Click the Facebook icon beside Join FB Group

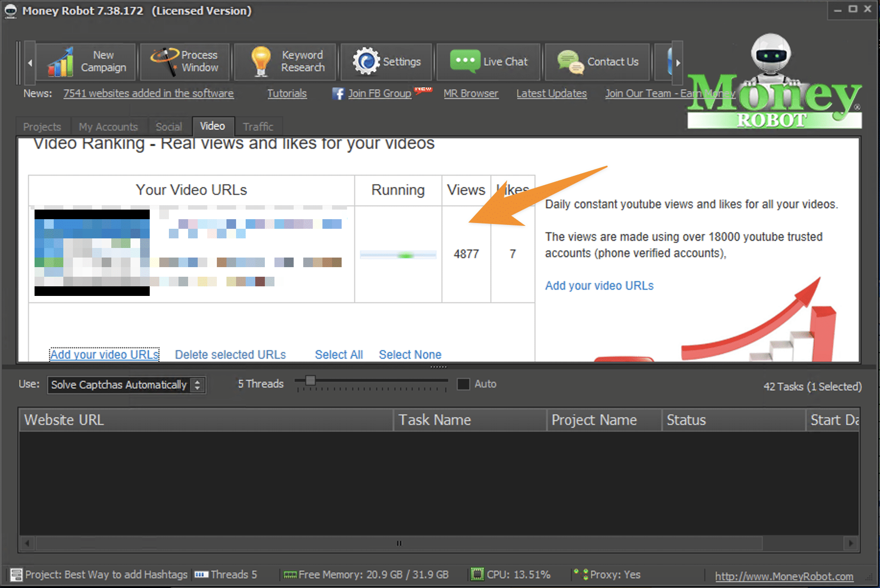tap(338, 94)
